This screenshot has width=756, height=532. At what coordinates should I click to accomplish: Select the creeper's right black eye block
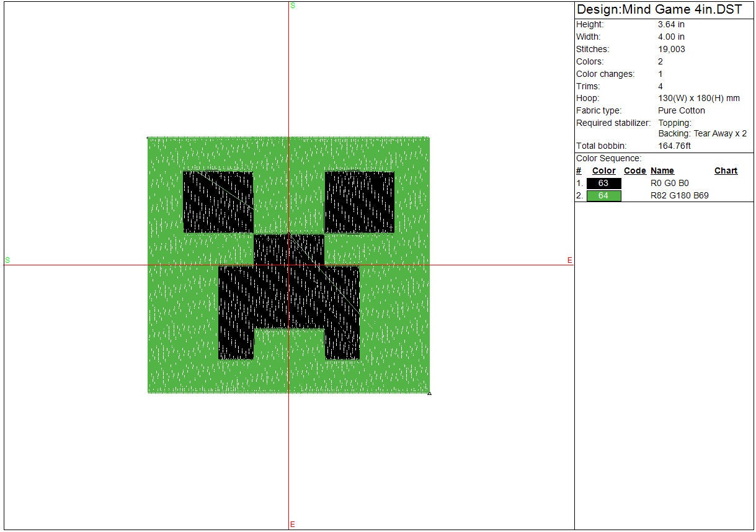tap(359, 202)
